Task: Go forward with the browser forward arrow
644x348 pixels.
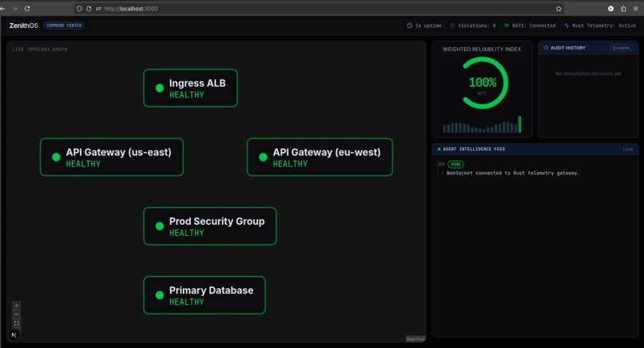Action: click(x=15, y=9)
